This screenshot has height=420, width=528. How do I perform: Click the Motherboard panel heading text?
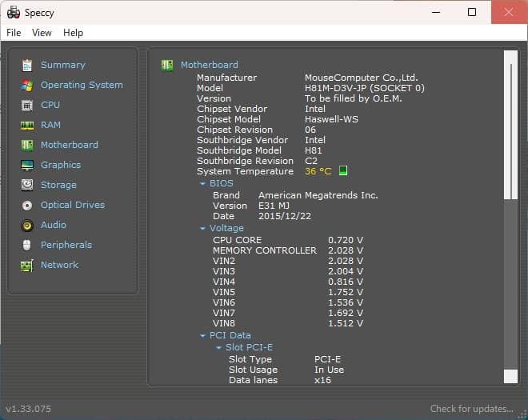click(209, 65)
